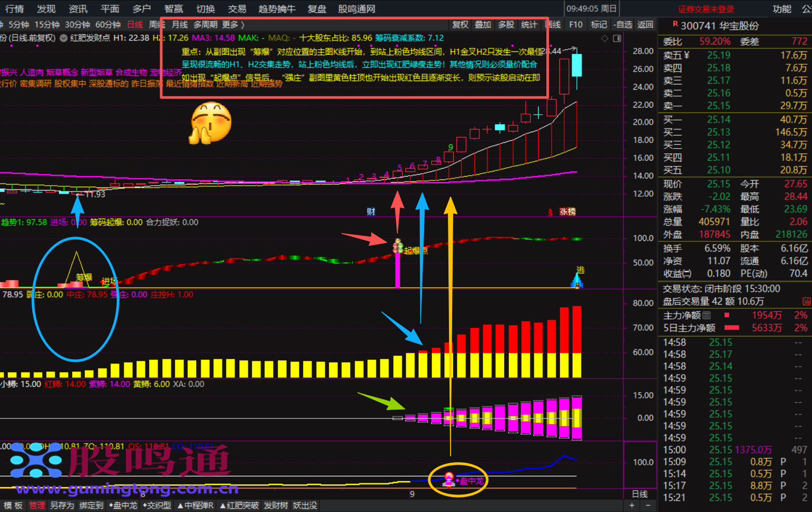Click the 叠加 overlay button
This screenshot has width=812, height=512.
(483, 24)
